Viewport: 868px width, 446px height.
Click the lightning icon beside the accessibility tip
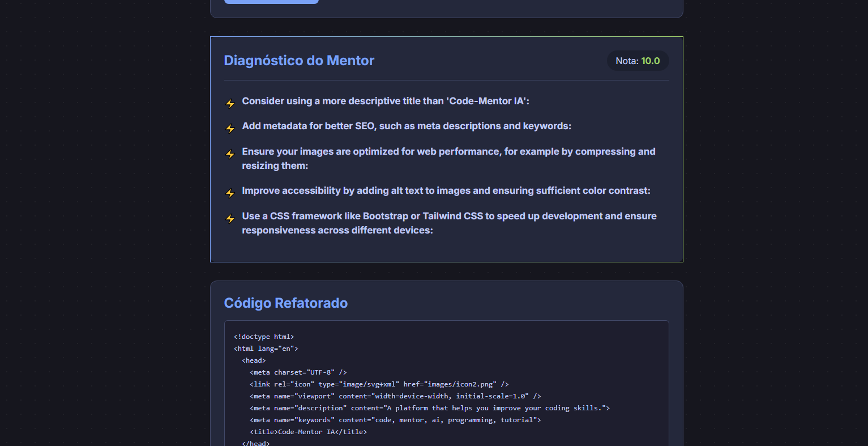(230, 193)
